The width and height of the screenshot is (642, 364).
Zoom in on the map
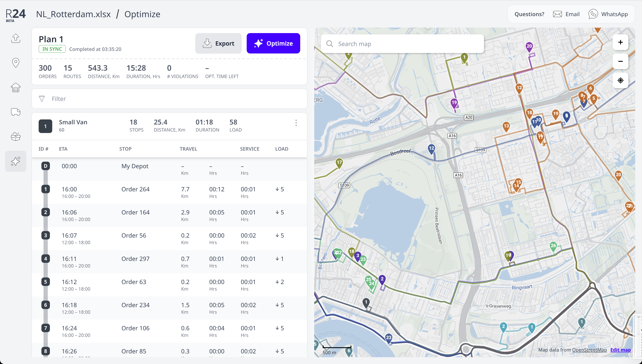(x=621, y=42)
